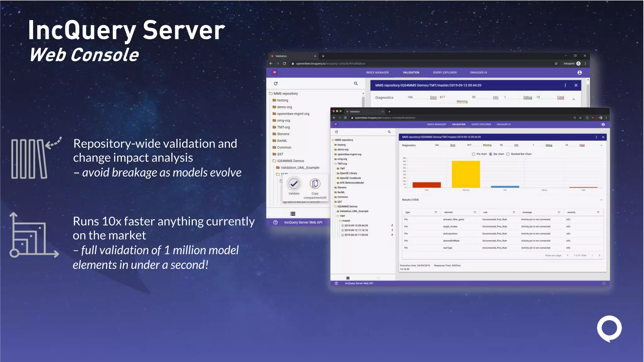Open rule column filter

click(514, 212)
